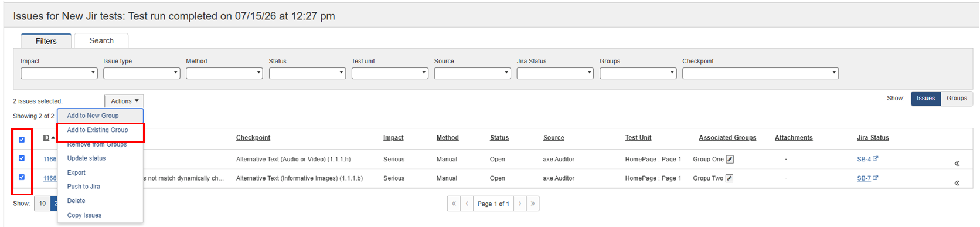
Task: Go to first page arrow
Action: (454, 204)
